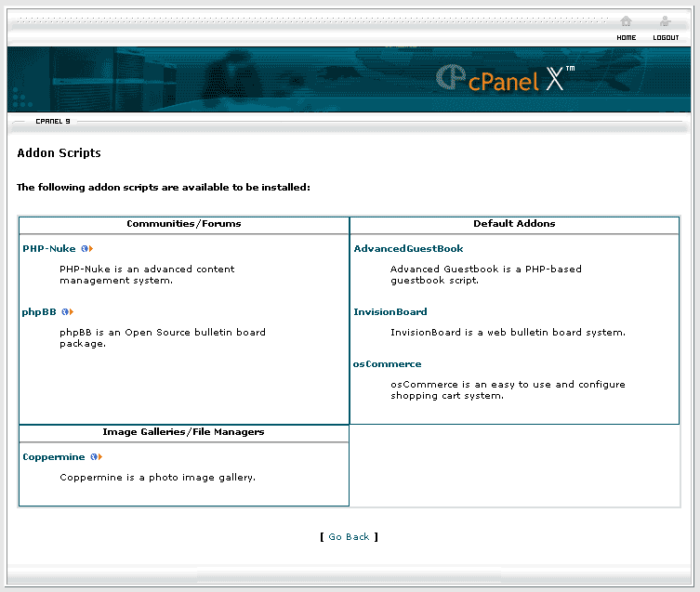Choose the osCommerce shopping cart link
This screenshot has width=700, height=592.
pyautogui.click(x=387, y=364)
